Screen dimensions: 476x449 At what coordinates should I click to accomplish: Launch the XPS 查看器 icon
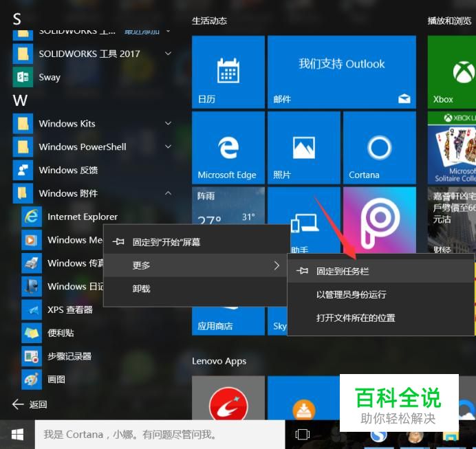point(32,309)
